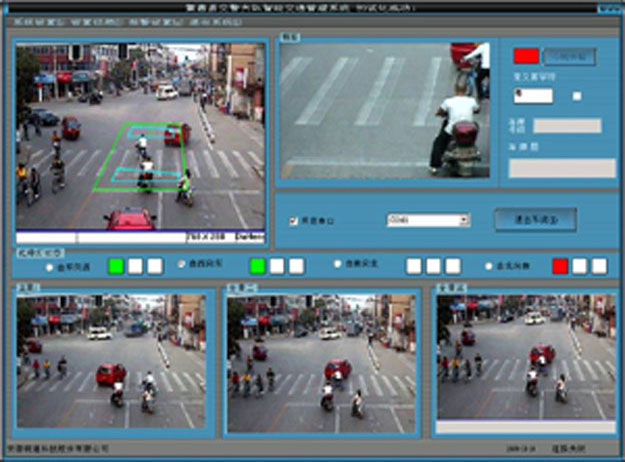Image resolution: width=625 pixels, height=462 pixels.
Task: Select the first radio button in the signal row
Action: point(50,267)
